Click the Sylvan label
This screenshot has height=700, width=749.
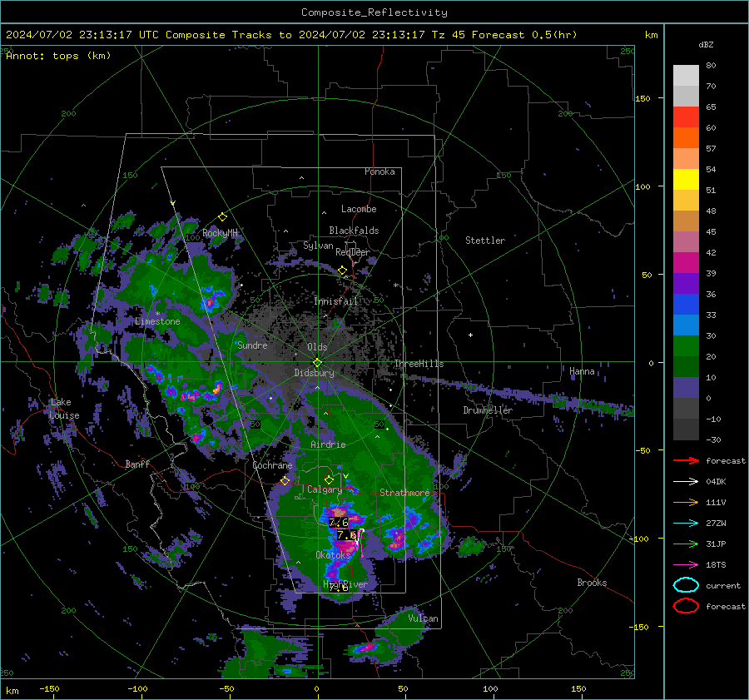[318, 246]
